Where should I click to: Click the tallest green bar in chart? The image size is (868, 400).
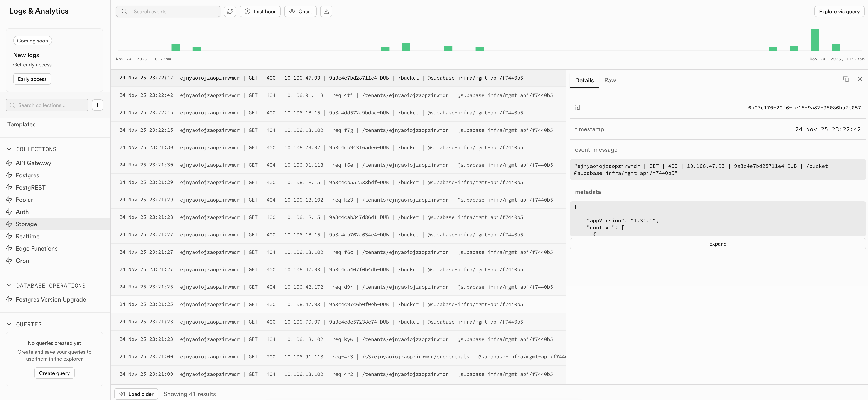[815, 40]
